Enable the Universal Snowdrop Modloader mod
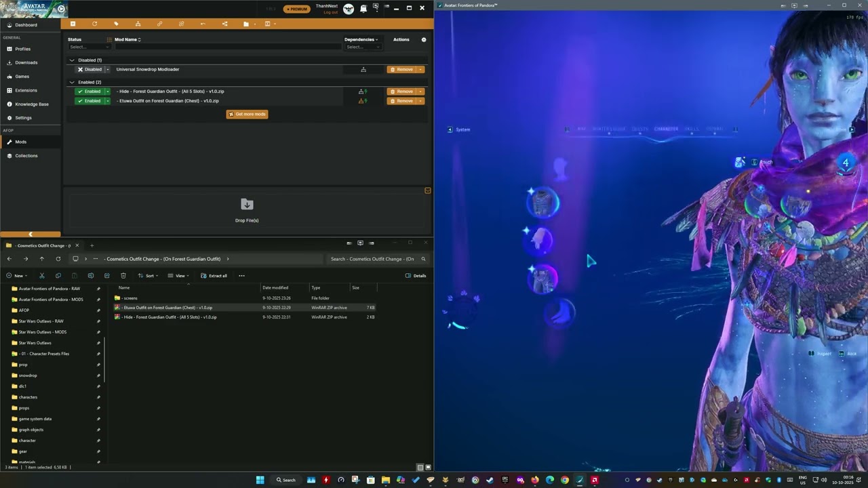This screenshot has height=488, width=868. click(89, 69)
